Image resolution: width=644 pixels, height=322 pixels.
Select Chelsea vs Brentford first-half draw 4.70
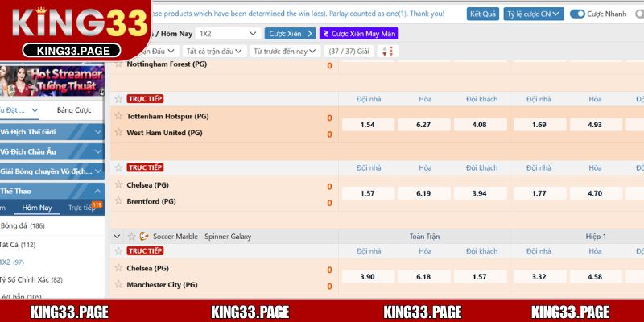(596, 193)
